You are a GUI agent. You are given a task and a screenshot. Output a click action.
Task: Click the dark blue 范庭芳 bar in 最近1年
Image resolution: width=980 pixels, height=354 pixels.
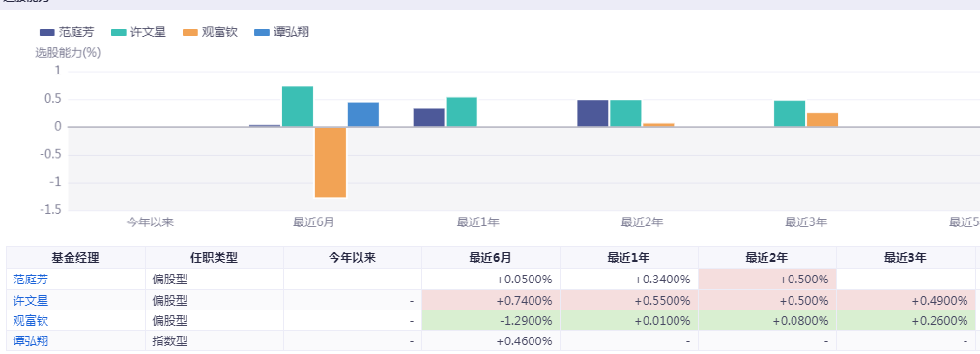(429, 118)
